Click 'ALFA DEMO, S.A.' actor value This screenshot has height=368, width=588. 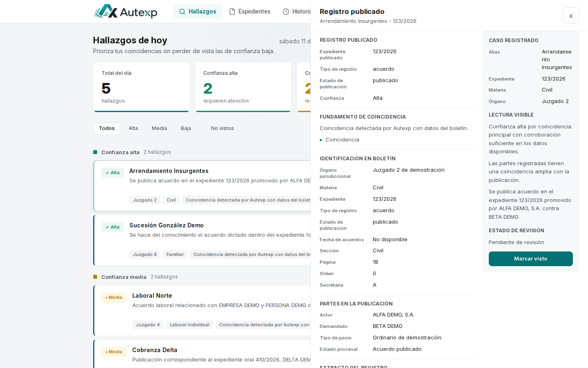tap(394, 315)
